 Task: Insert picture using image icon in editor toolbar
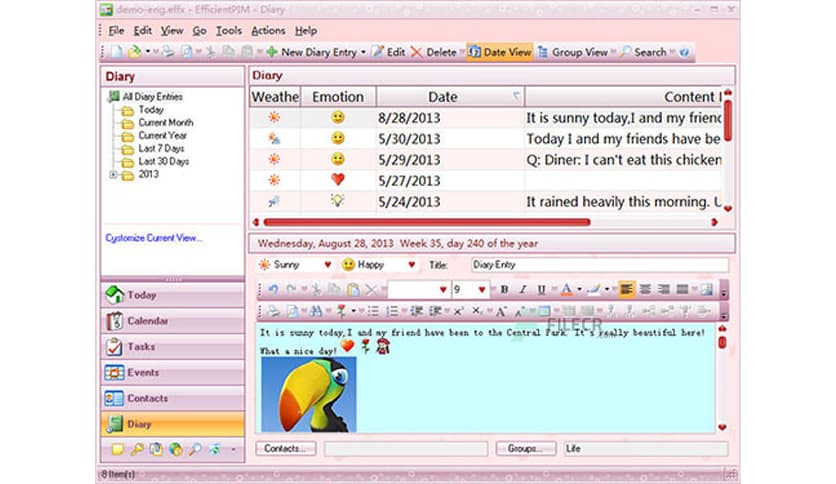(x=706, y=289)
